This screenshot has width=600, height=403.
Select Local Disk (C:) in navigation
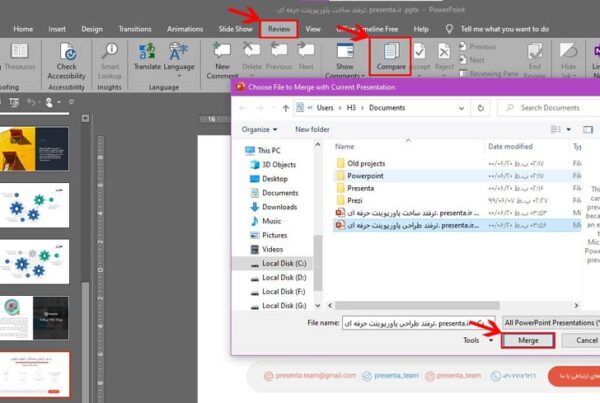point(284,264)
